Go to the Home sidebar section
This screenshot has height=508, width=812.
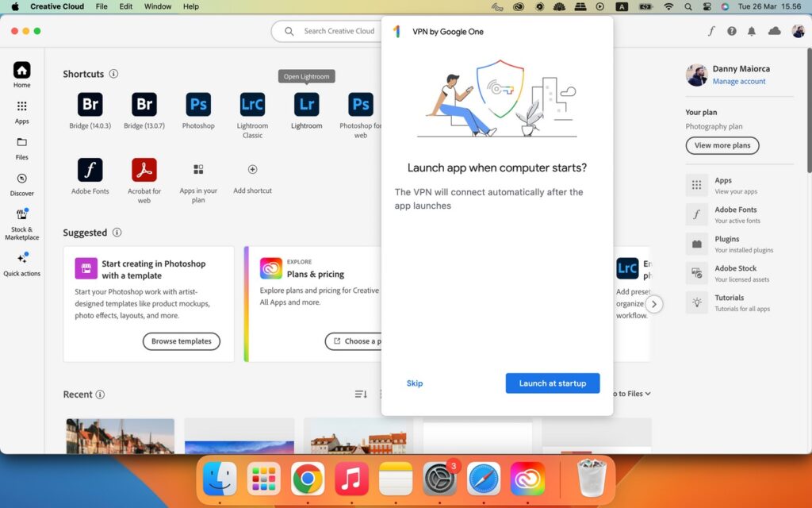pos(21,75)
